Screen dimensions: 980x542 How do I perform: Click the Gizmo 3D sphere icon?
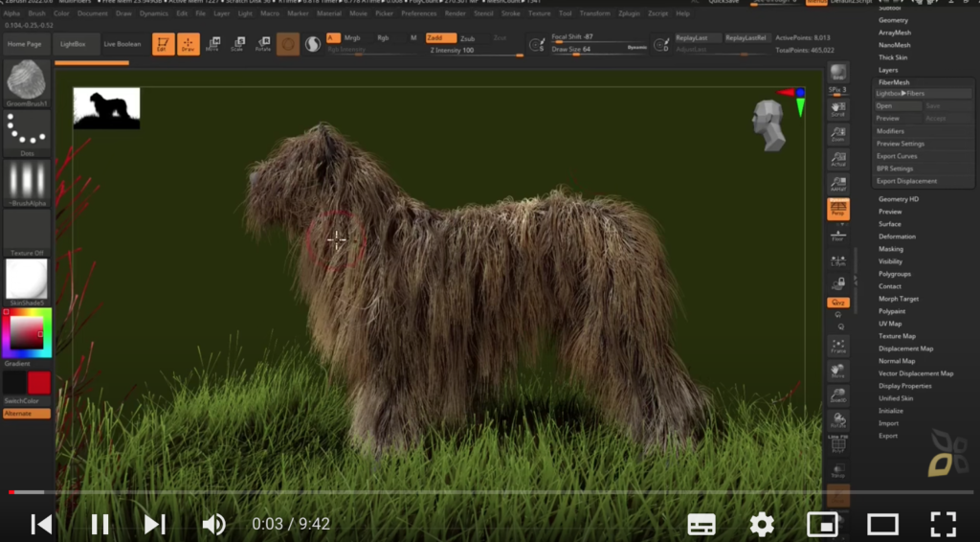287,44
